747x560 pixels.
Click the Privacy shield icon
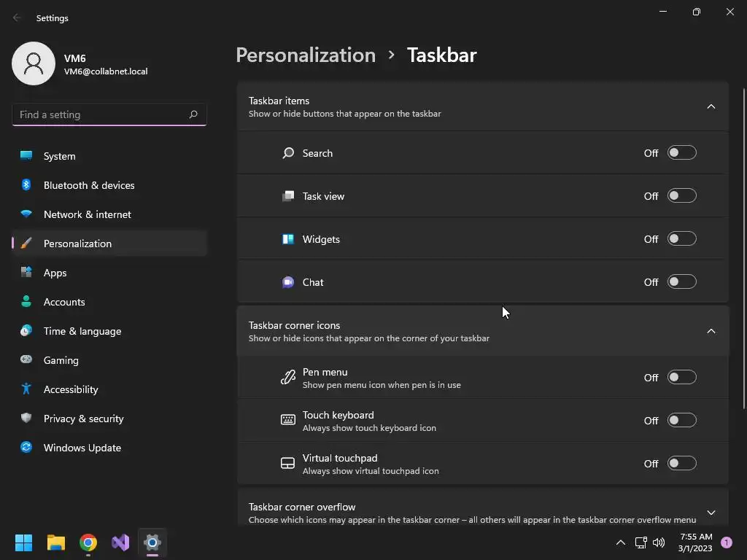(26, 418)
